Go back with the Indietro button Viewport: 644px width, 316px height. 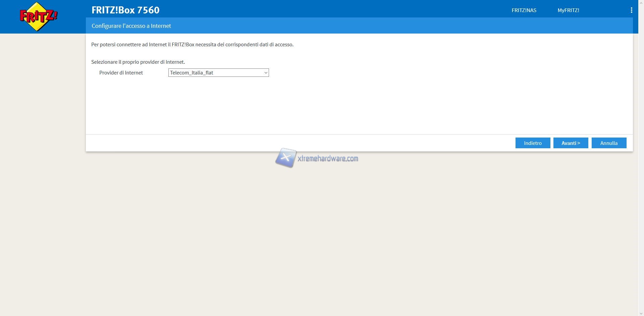(533, 143)
